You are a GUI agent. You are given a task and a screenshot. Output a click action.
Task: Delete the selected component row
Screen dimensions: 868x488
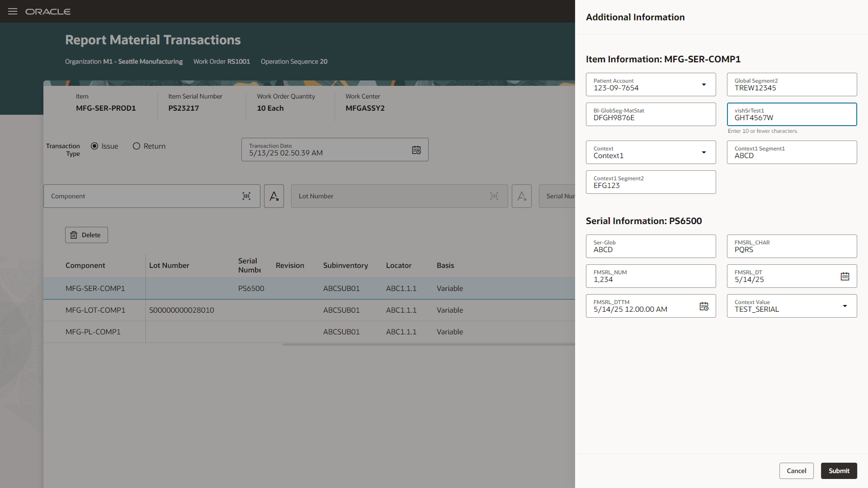click(x=86, y=235)
